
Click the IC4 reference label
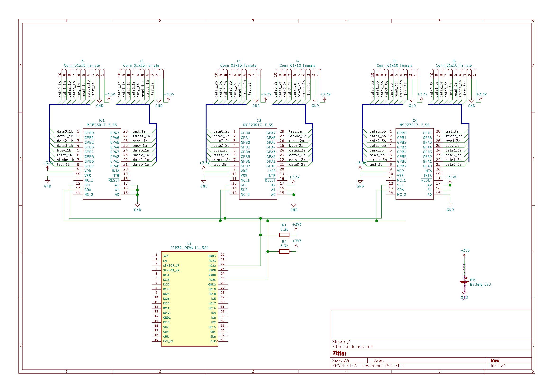pos(414,120)
